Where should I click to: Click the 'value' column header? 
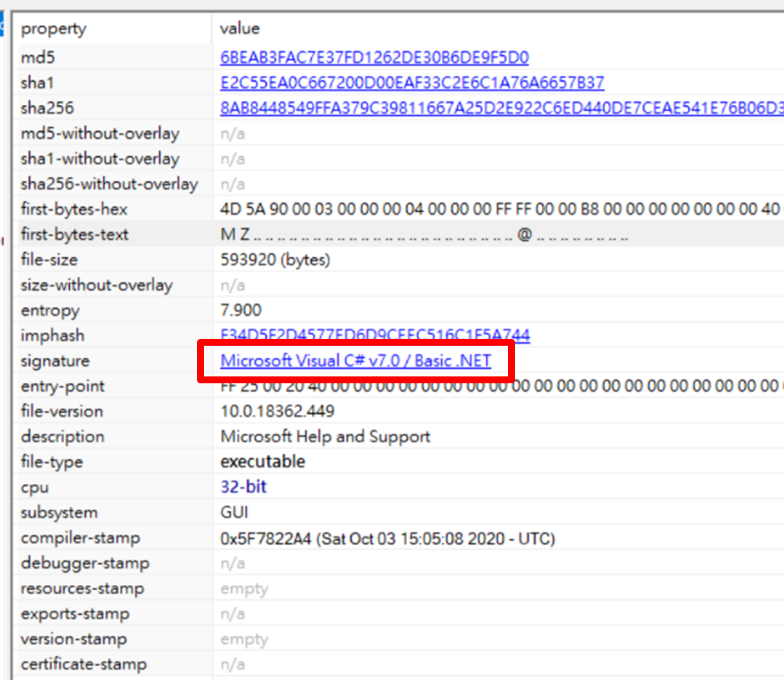240,29
